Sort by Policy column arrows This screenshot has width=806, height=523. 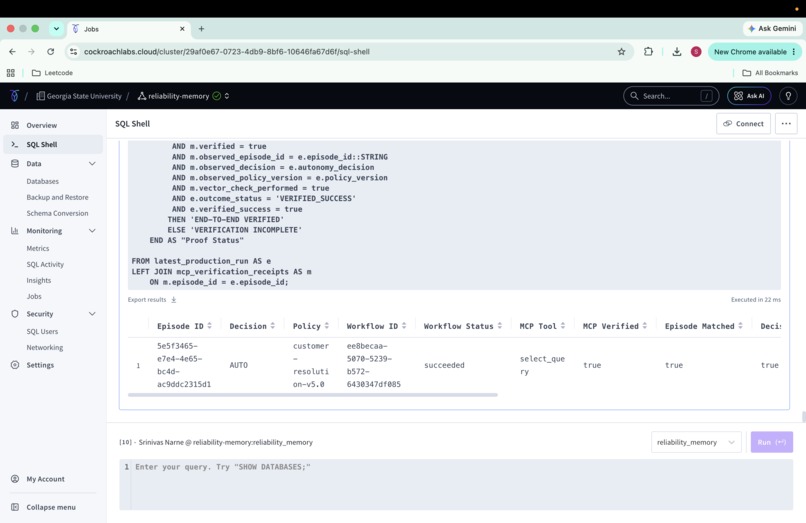[327, 326]
